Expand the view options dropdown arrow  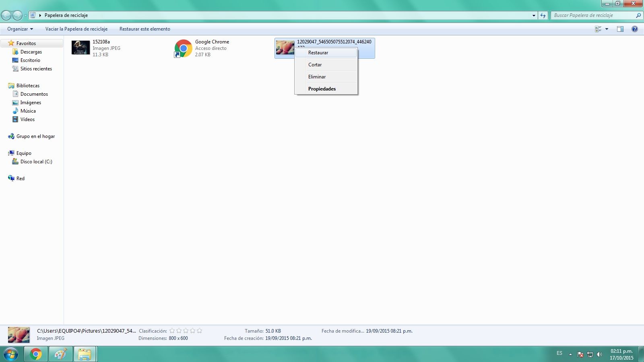click(x=607, y=29)
